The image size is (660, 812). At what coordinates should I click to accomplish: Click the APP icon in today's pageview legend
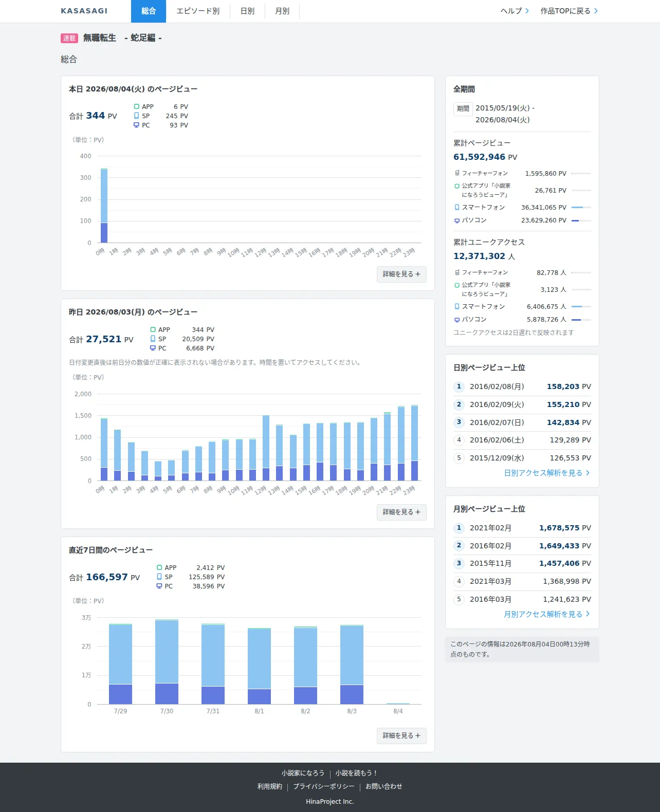(x=136, y=107)
